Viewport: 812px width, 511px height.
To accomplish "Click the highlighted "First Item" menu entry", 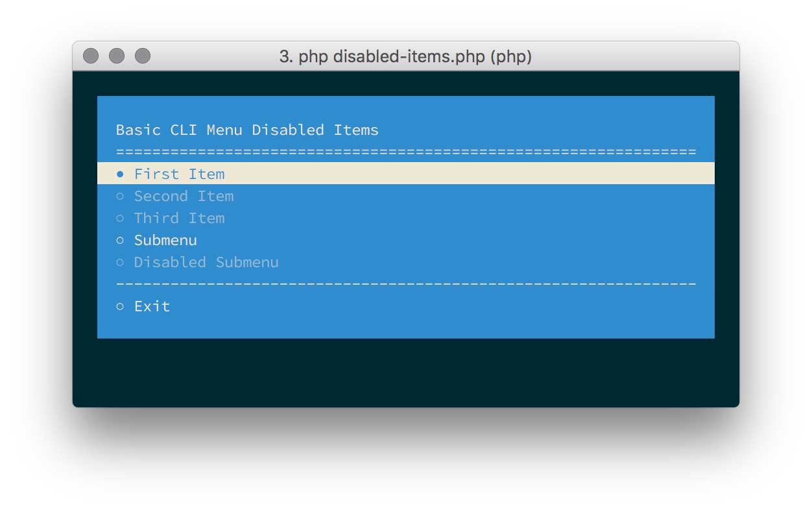I will (179, 174).
